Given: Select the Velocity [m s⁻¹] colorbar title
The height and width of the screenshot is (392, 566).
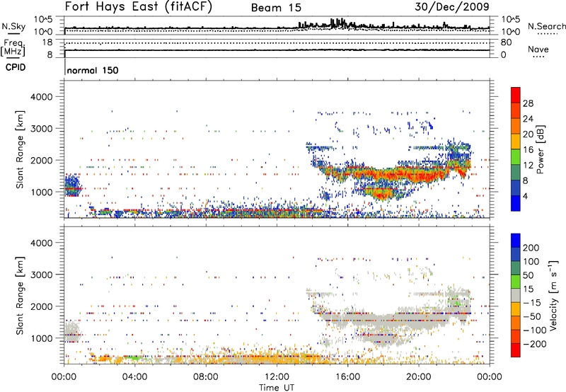Looking at the screenshot, I should [553, 295].
